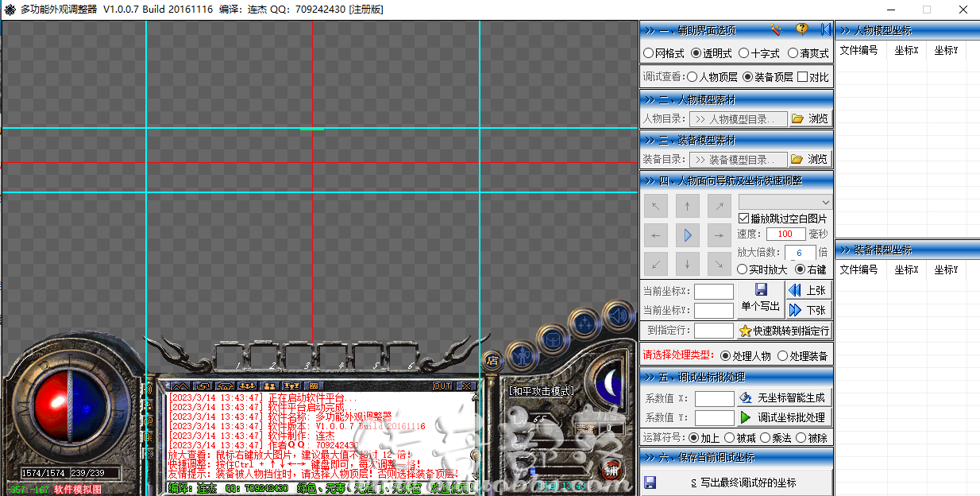
Task: Click the 店 shop round icon in game UI
Action: tap(492, 359)
